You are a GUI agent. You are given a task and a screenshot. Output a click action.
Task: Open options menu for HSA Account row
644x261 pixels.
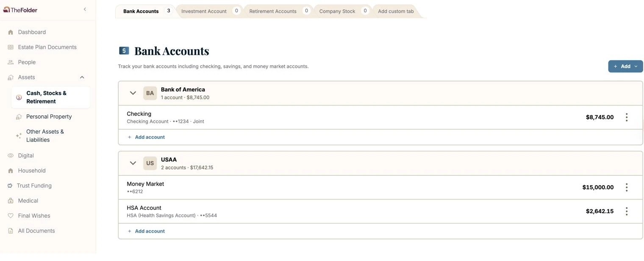(626, 211)
